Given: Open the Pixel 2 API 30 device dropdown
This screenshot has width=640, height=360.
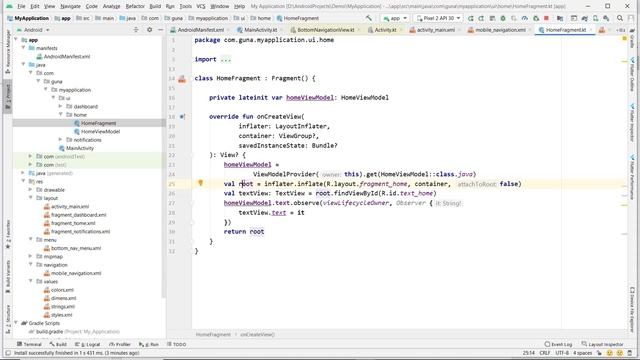Looking at the screenshot, I should [x=438, y=18].
